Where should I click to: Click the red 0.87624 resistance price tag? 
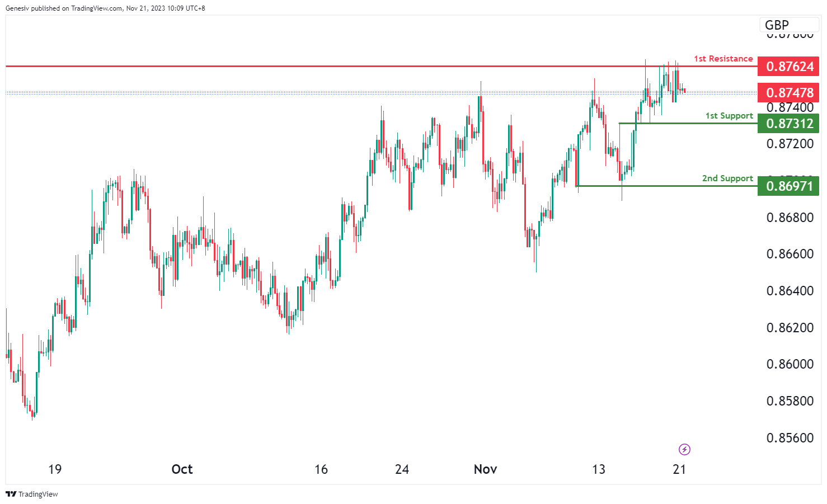tap(789, 67)
